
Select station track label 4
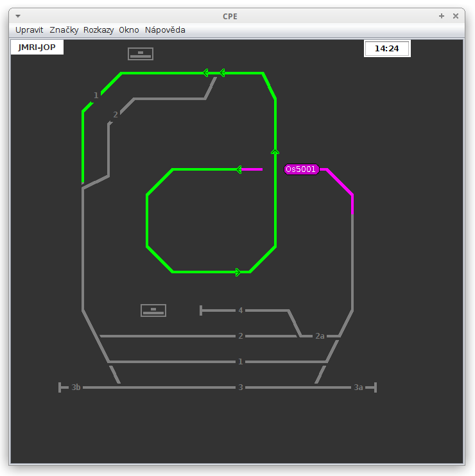coord(241,310)
